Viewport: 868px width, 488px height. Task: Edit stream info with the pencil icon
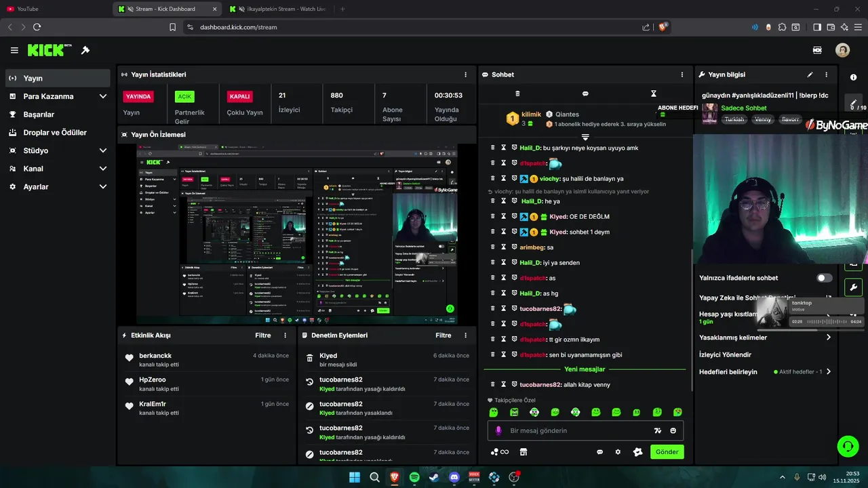coord(810,75)
